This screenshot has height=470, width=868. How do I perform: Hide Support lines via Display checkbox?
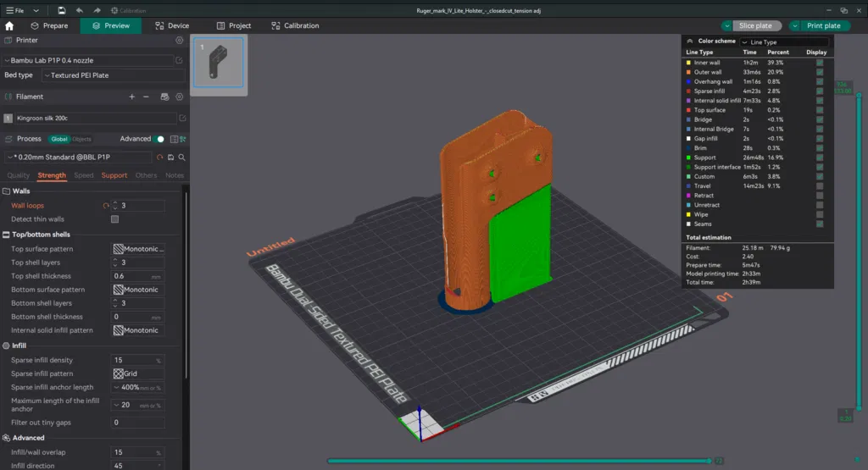pos(819,158)
